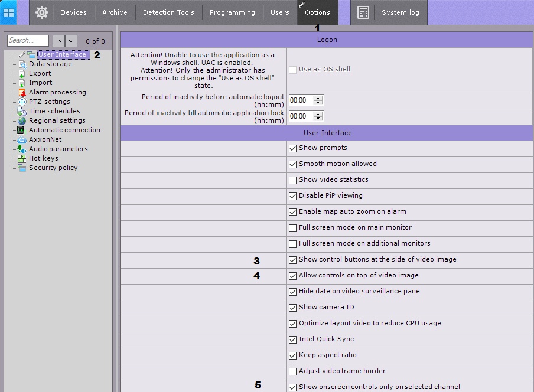Toggle the Intel Quick Sync checkbox
534x392 pixels.
tap(292, 339)
